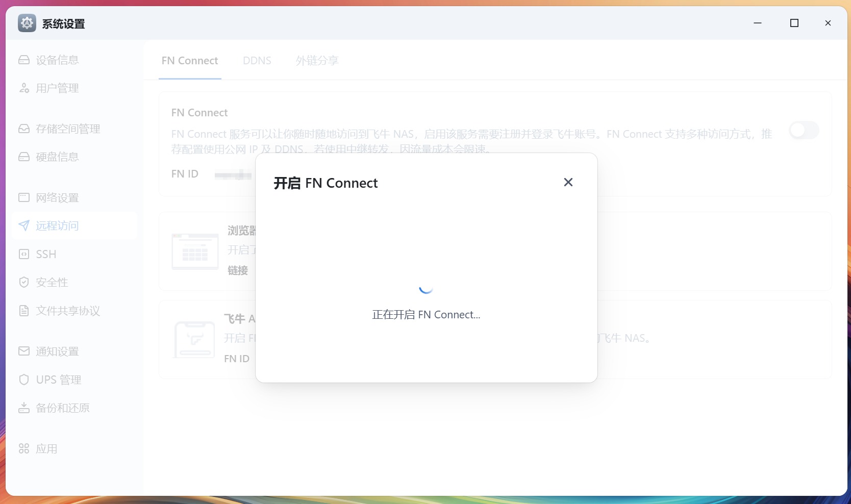Open the 设备信息 device info sidebar icon
Screen dimensions: 851x504
tap(24, 60)
